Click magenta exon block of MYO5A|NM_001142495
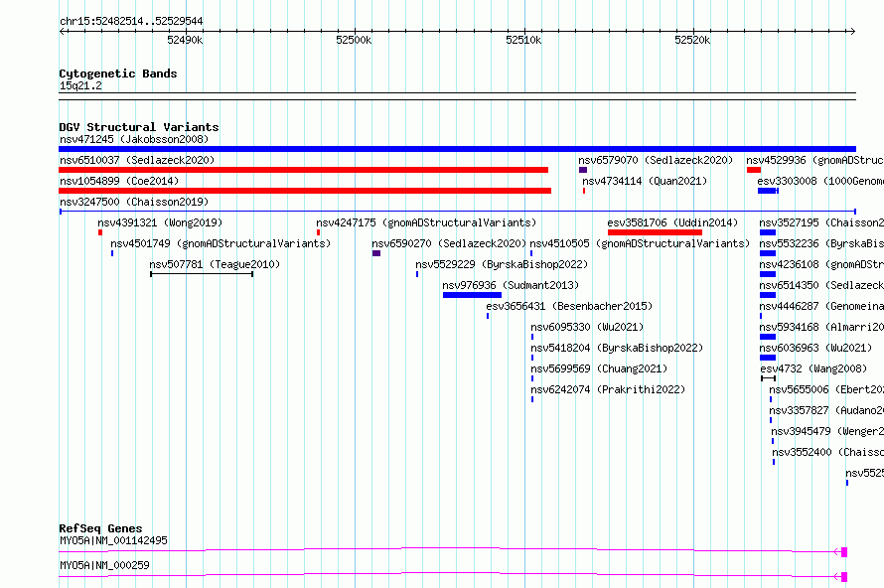Image resolution: width=884 pixels, height=588 pixels. click(844, 552)
